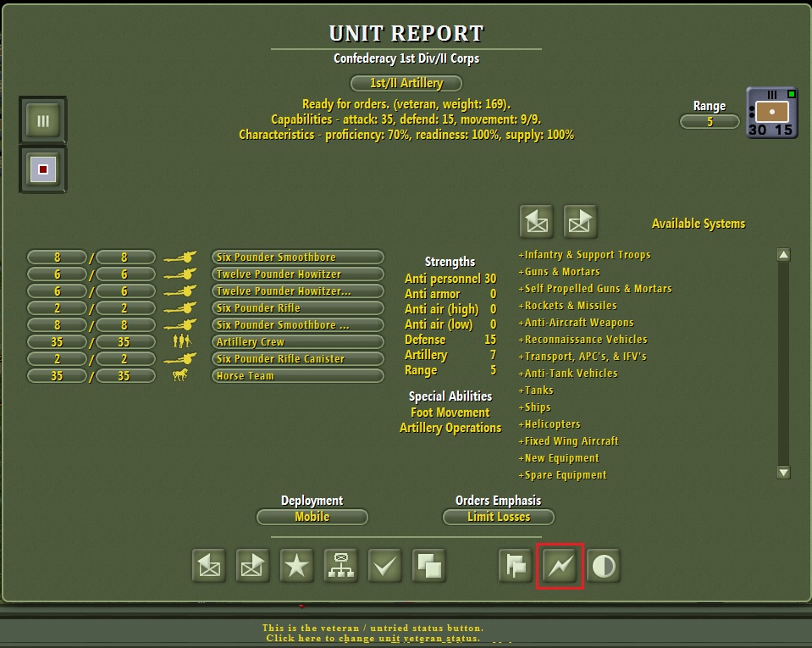The image size is (812, 648).
Task: Expand the Helicopters equipment category
Action: pos(550,424)
